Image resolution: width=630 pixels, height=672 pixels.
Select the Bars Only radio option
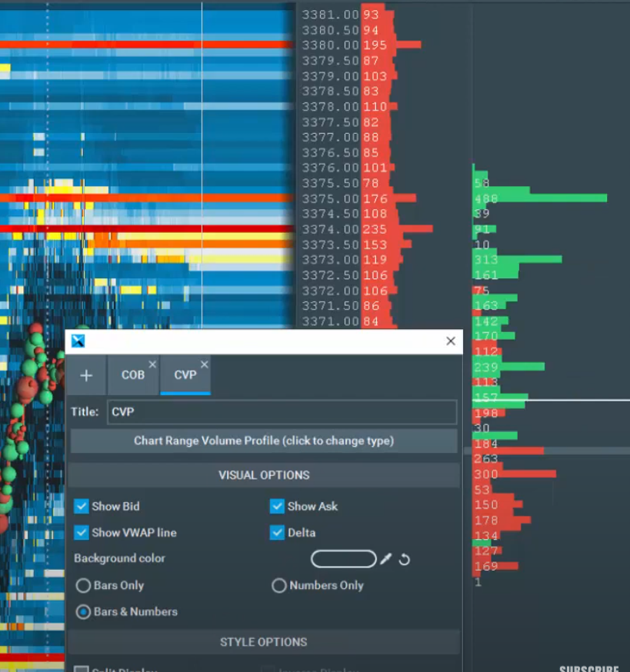[x=83, y=586]
